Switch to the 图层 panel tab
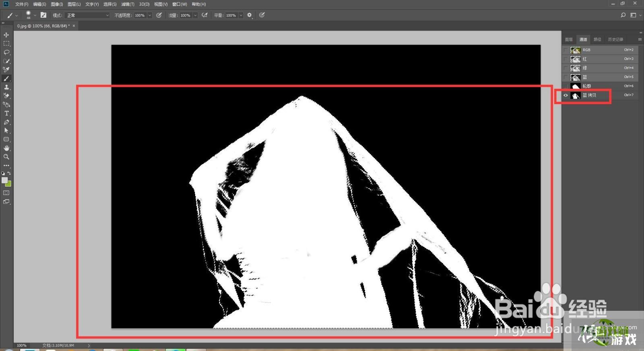Screen dimensions: 644x351 click(569, 39)
